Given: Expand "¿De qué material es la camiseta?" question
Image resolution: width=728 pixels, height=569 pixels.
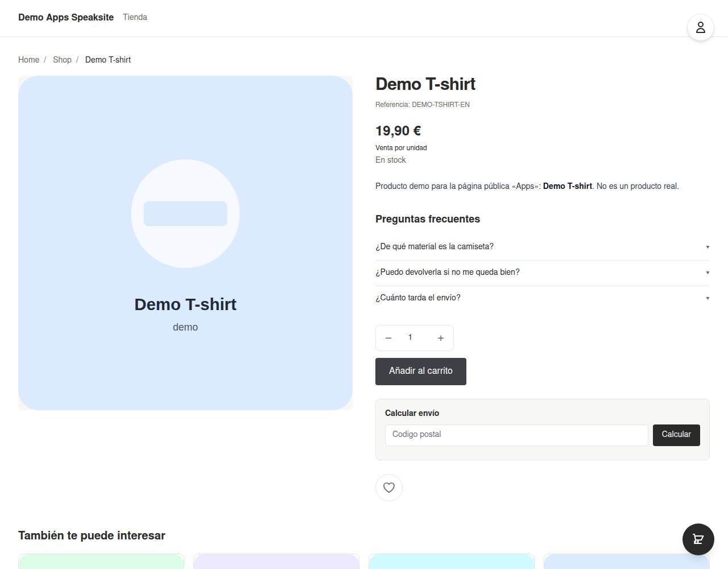Looking at the screenshot, I should [543, 246].
